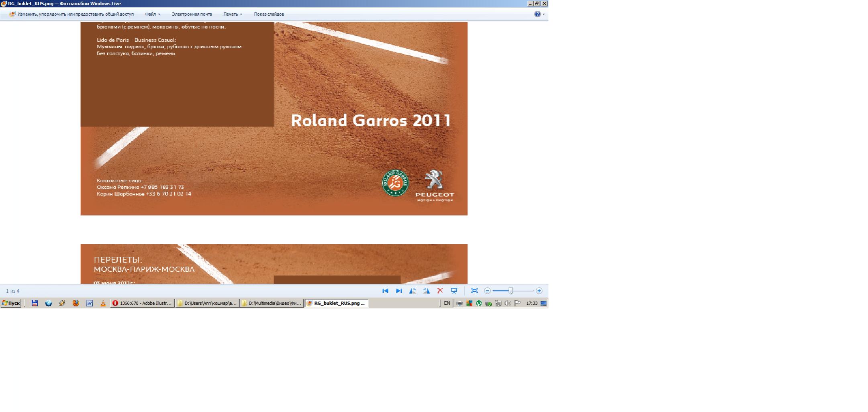Rotate the image clockwise
868x412 pixels.
pyautogui.click(x=426, y=291)
